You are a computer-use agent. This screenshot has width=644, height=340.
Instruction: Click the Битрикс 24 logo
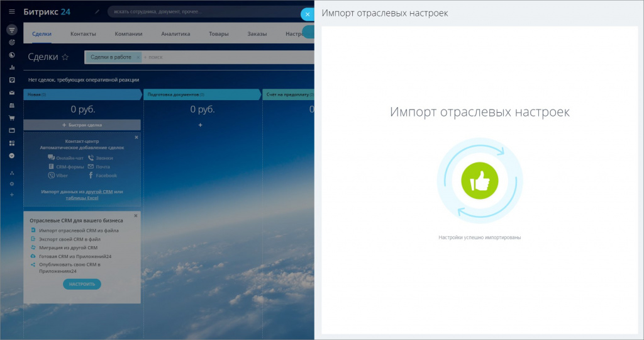click(47, 12)
